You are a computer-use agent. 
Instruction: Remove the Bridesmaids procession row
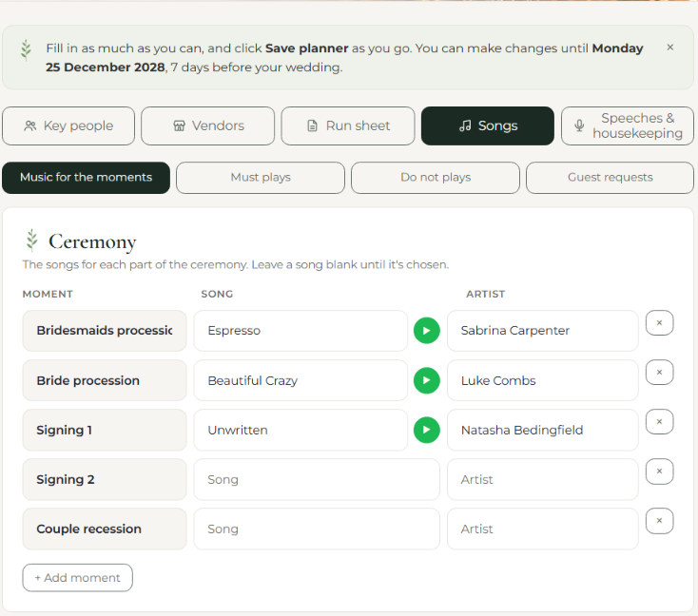click(x=659, y=322)
